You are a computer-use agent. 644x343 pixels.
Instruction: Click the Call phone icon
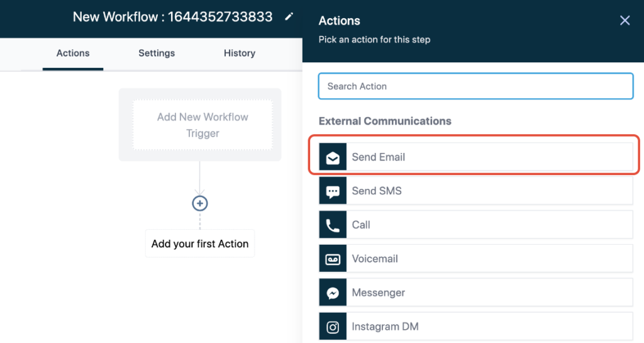333,225
